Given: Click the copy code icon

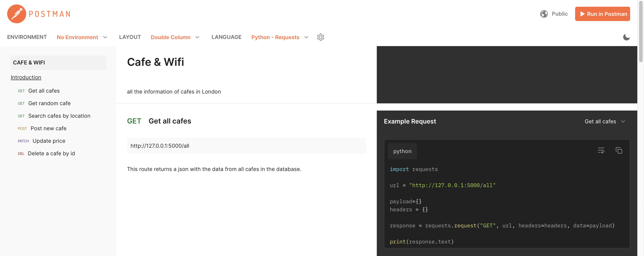Looking at the screenshot, I should click(619, 150).
